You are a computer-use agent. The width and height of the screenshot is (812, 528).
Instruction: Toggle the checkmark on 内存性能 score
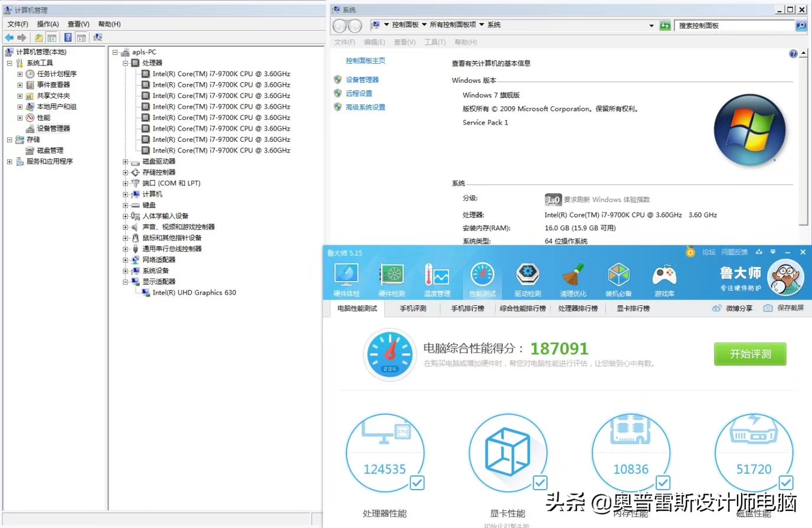click(x=663, y=483)
